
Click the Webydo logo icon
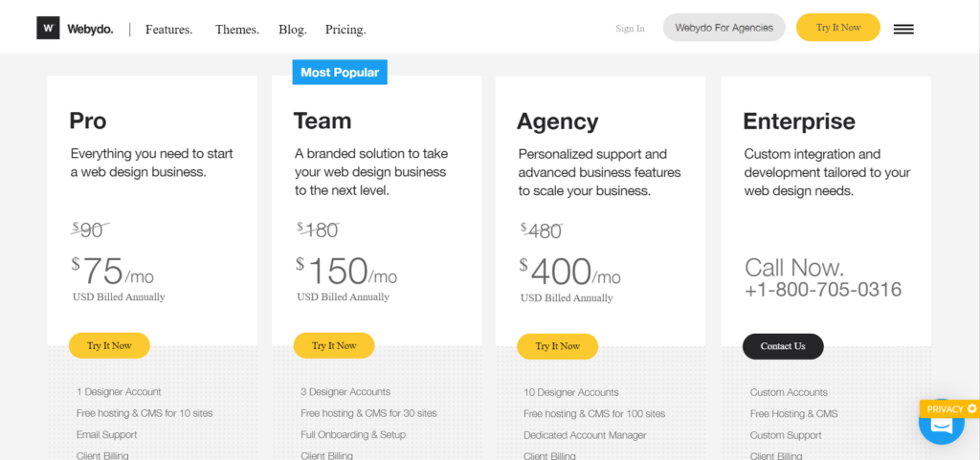click(48, 28)
